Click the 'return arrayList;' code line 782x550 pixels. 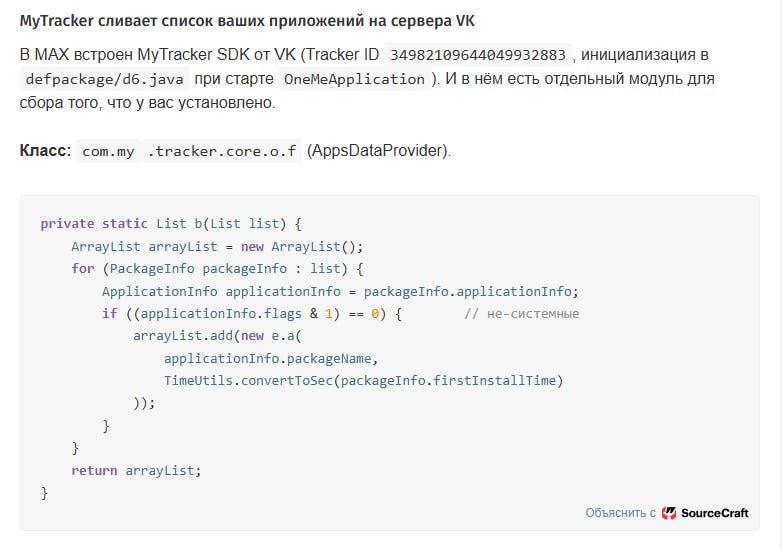pos(136,471)
